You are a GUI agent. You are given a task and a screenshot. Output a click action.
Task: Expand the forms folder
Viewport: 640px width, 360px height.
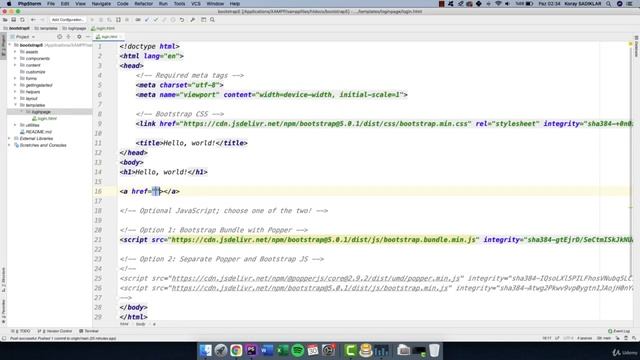(15, 78)
